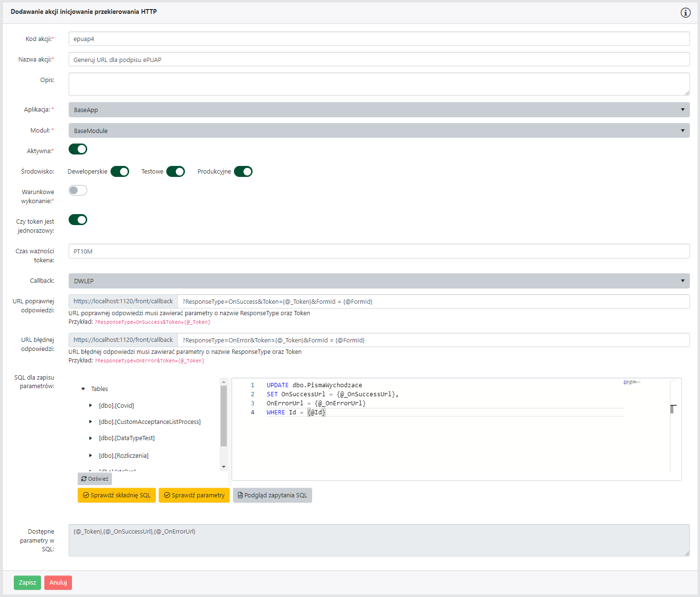700x597 pixels.
Task: Click the SQL editor minimap thumbnail
Action: (632, 382)
